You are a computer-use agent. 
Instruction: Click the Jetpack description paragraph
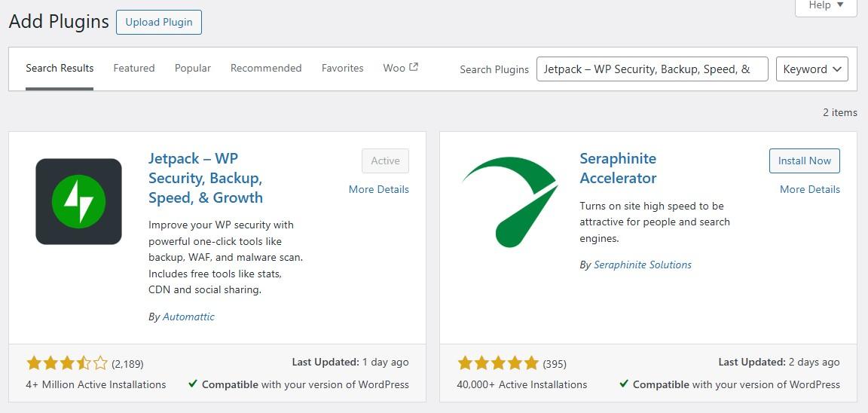coord(226,258)
